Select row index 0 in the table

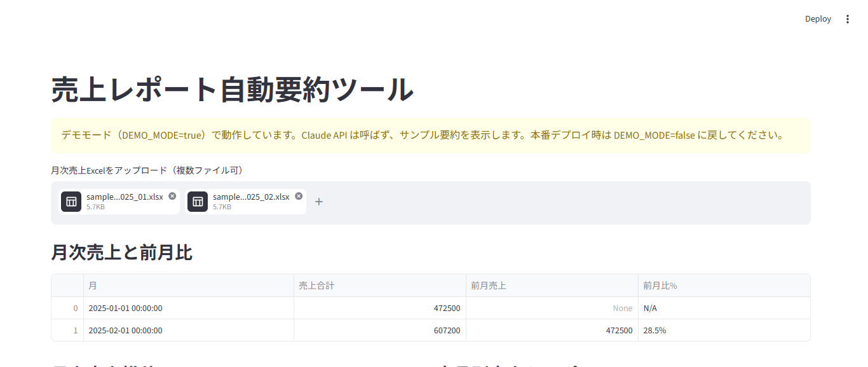point(67,308)
